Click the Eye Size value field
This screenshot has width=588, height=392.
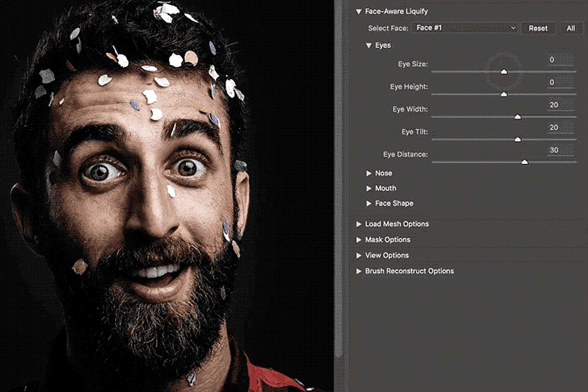(560, 60)
